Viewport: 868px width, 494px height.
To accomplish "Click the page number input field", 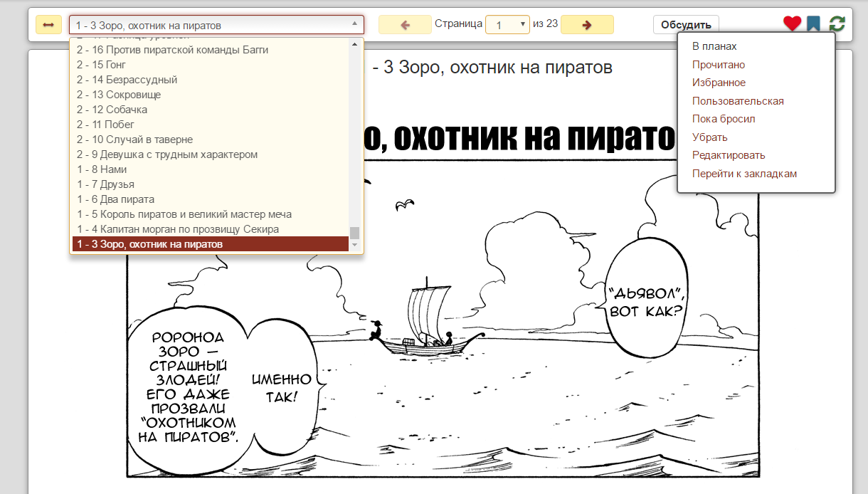I will [503, 23].
